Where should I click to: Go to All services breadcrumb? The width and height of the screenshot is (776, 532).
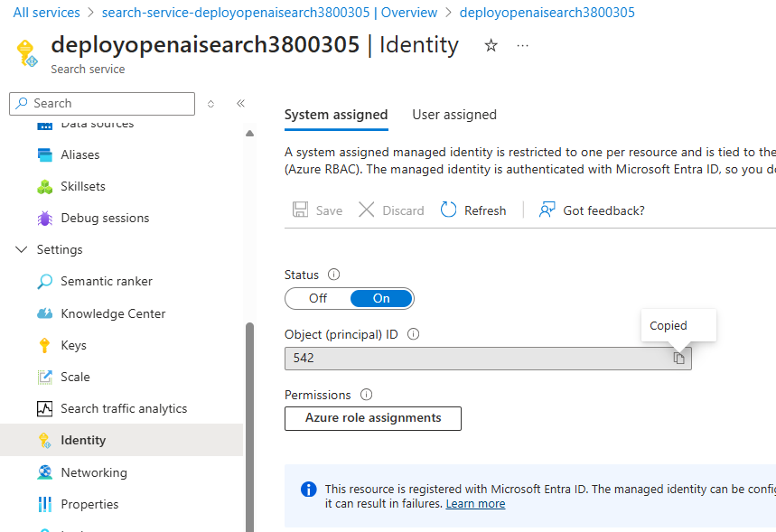46,13
